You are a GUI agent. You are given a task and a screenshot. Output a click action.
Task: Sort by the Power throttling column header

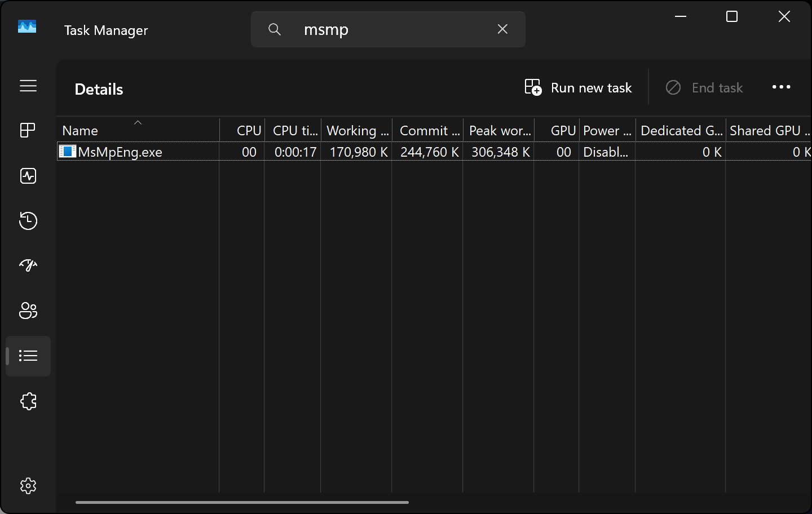(x=608, y=130)
